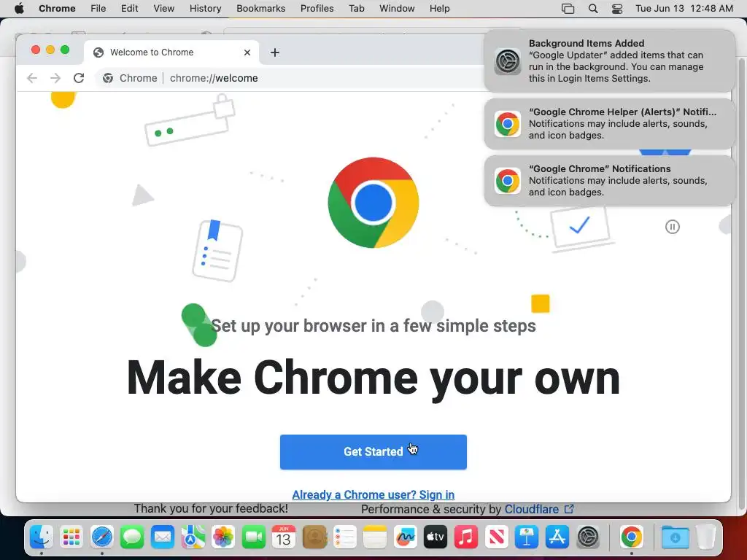Open Notes from the Dock

tap(374, 537)
